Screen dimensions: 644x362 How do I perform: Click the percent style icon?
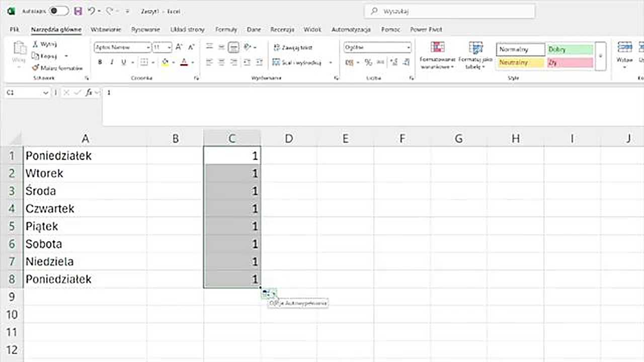tap(368, 62)
